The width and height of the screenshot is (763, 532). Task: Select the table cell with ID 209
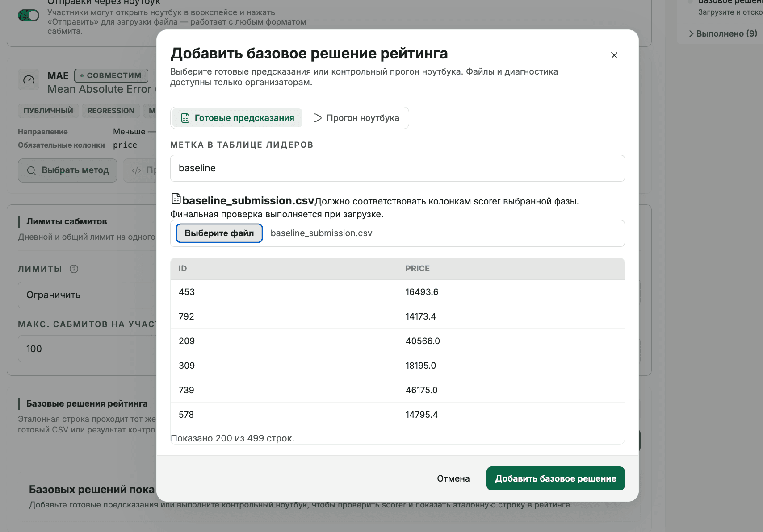[187, 341]
